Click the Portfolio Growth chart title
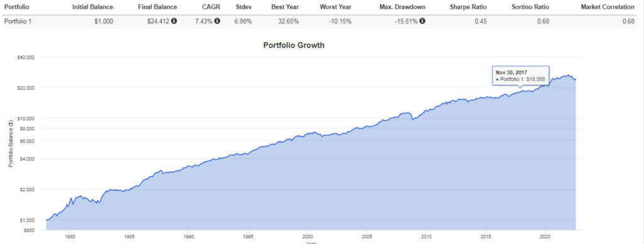 pos(294,46)
